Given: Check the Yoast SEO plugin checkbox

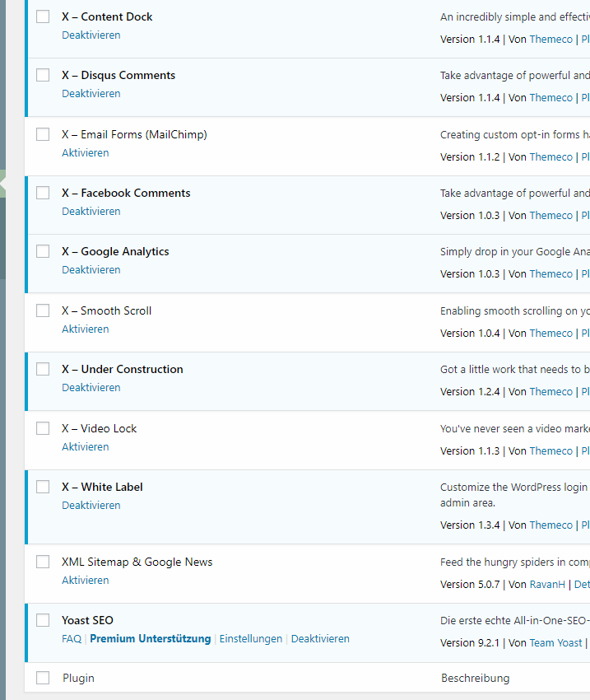Looking at the screenshot, I should (43, 620).
